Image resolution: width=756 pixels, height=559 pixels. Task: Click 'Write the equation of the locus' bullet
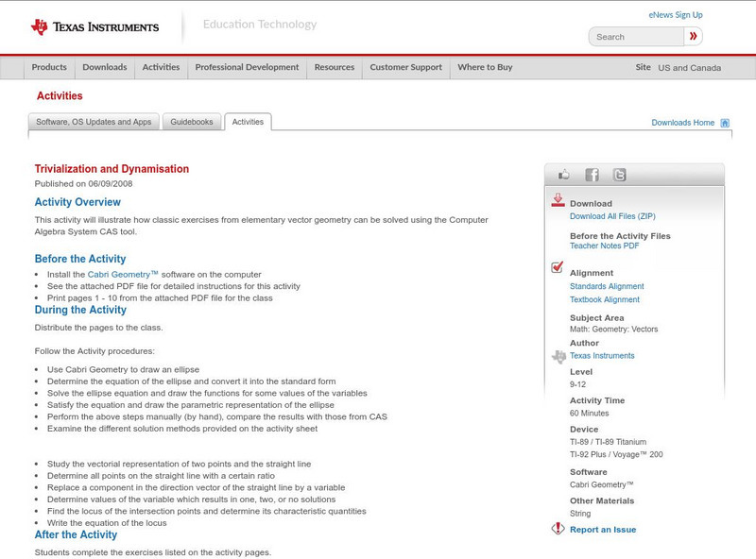tap(107, 523)
